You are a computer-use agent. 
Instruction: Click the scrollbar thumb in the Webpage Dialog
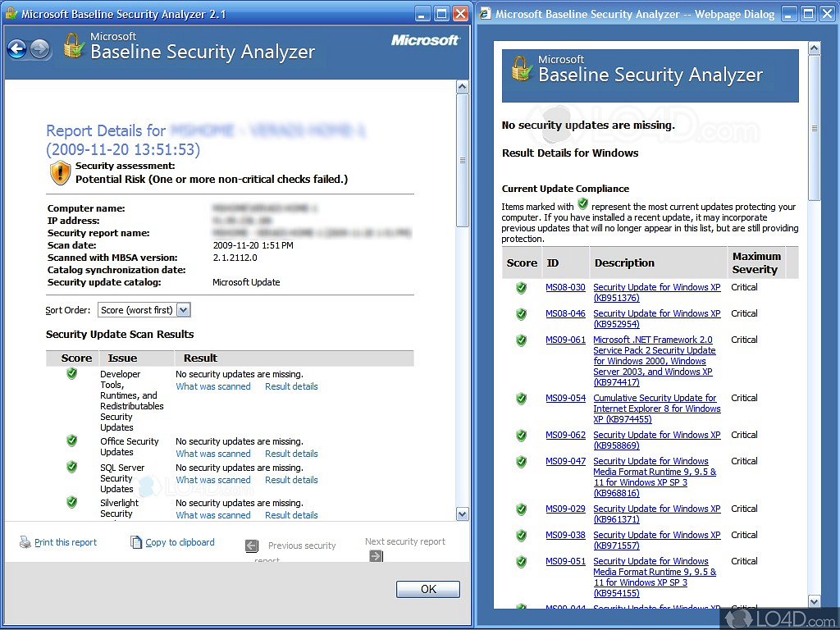click(815, 128)
